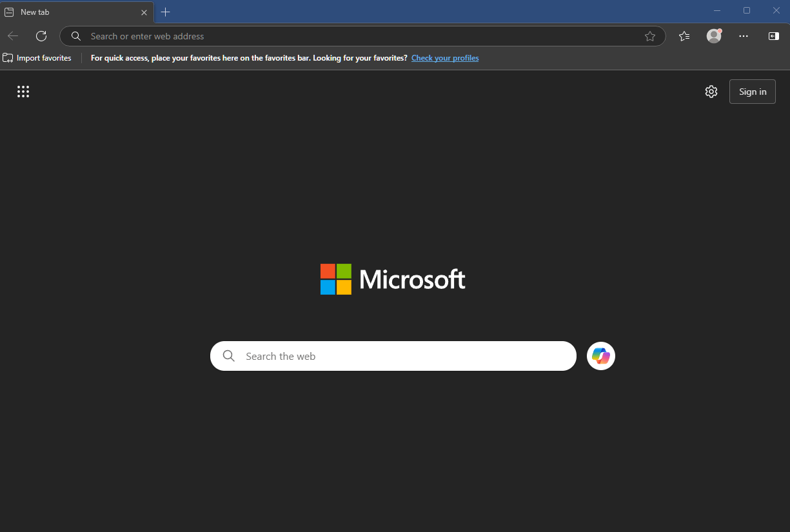This screenshot has width=790, height=532.
Task: Open a new browser tab
Action: click(x=165, y=12)
